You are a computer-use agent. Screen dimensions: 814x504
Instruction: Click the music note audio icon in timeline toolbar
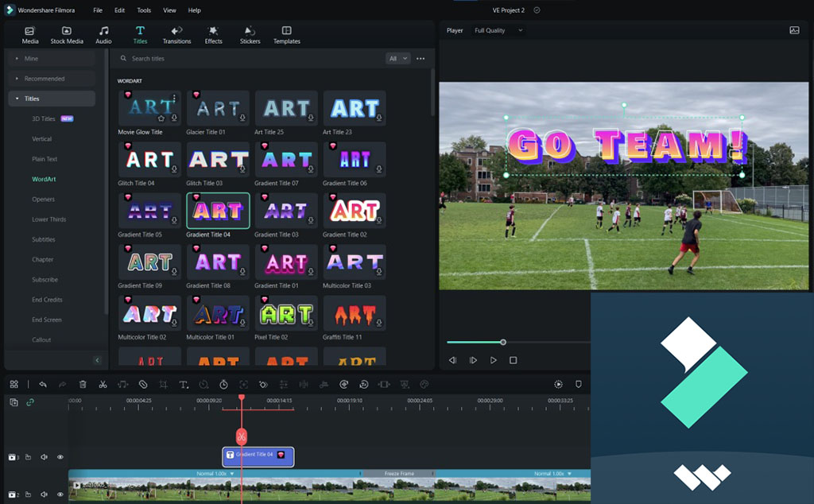point(122,385)
